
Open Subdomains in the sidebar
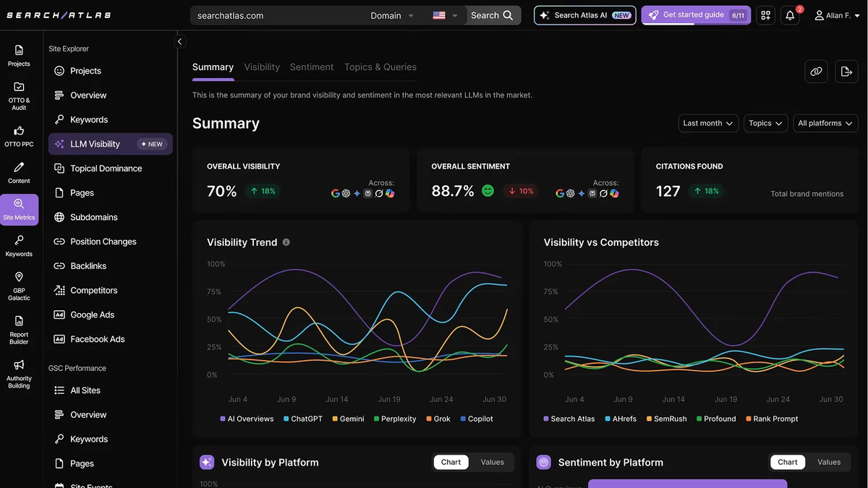click(x=110, y=217)
